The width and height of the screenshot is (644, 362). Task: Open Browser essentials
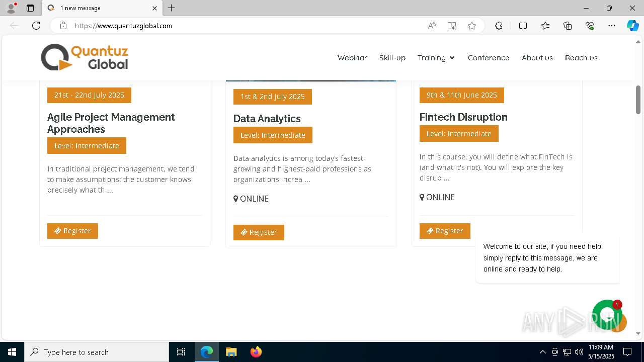click(x=590, y=26)
